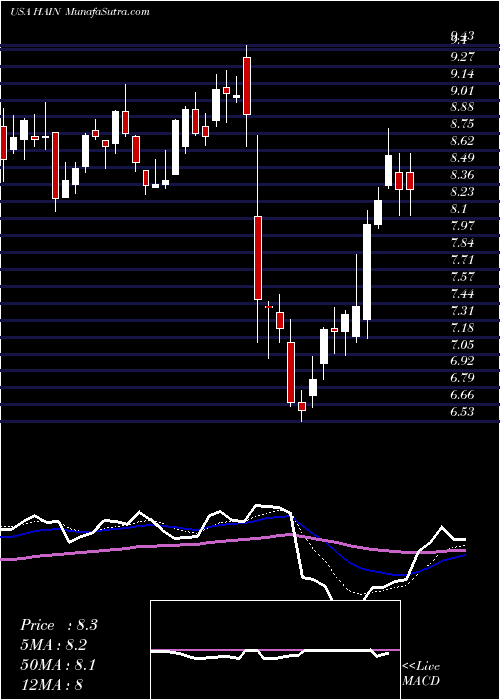This screenshot has height=700, width=500.
Task: Click the tallest red candle of the sharp drop
Action: coord(258,258)
